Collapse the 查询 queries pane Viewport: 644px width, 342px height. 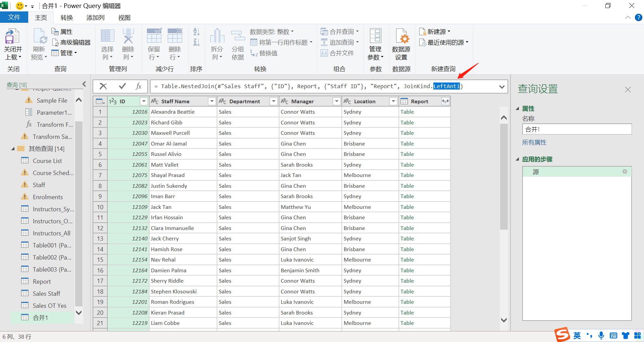(x=84, y=84)
